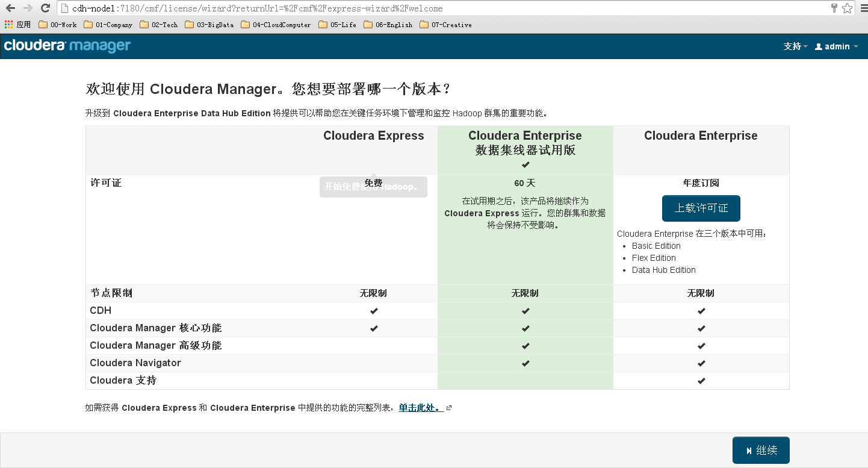
Task: Click the CDH row label
Action: (x=101, y=311)
